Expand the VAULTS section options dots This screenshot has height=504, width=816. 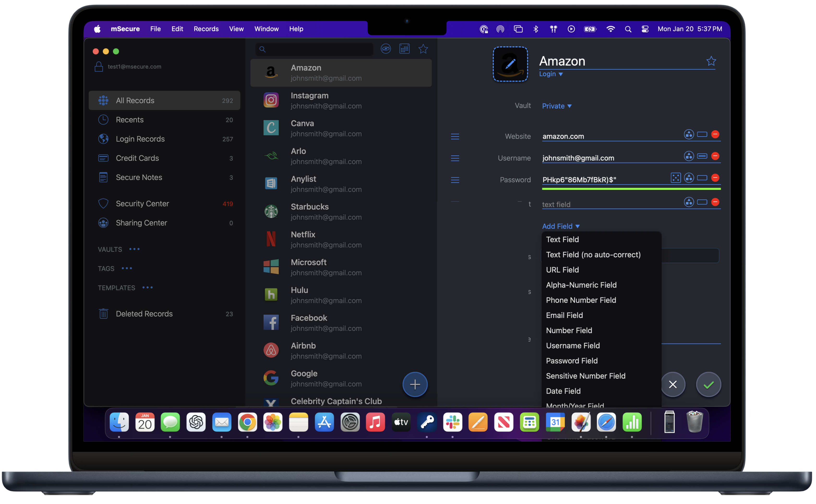click(x=134, y=249)
